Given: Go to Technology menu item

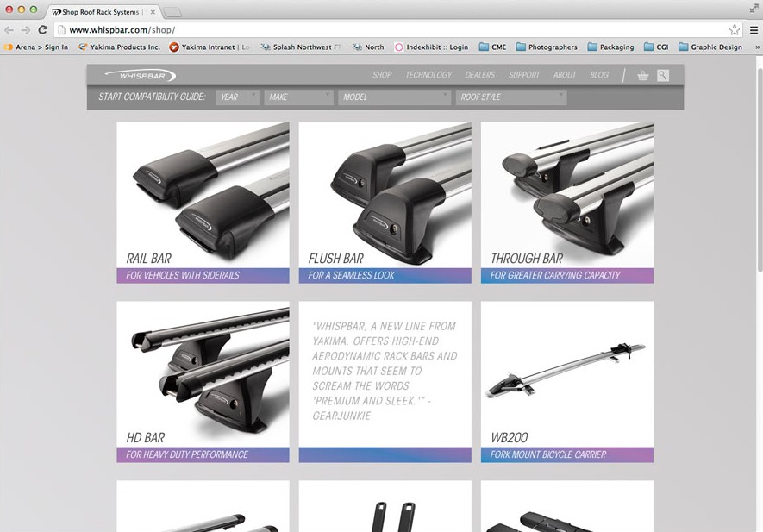Looking at the screenshot, I should (428, 76).
